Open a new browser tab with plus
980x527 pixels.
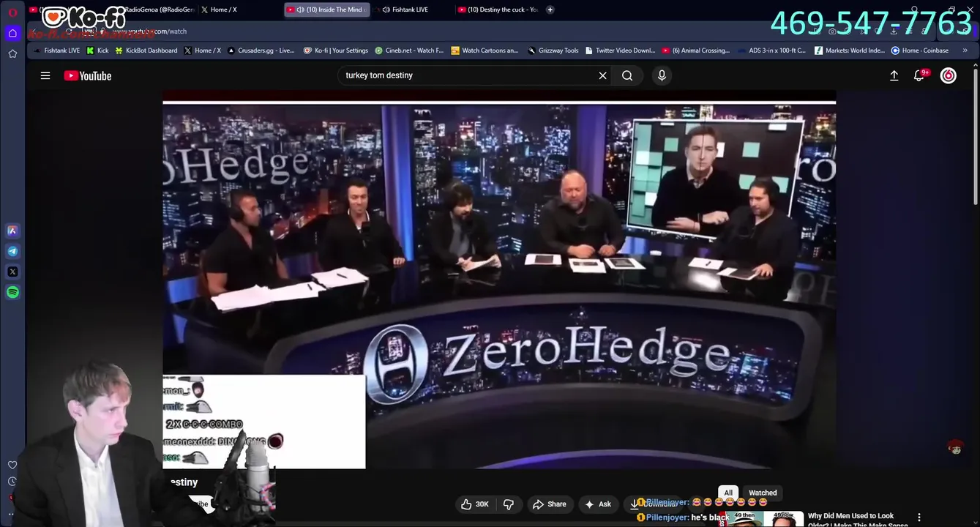click(x=550, y=10)
